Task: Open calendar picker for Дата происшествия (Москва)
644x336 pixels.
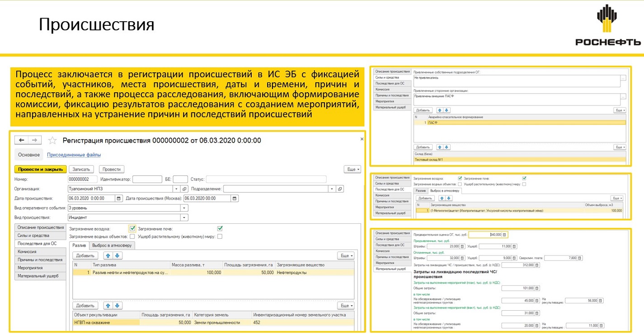Action: coord(234,198)
